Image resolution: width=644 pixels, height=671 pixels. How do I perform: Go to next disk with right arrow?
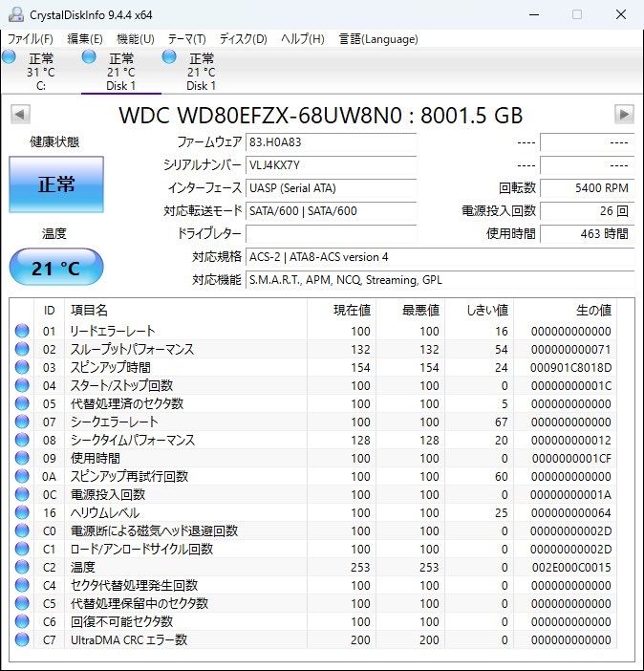pyautogui.click(x=624, y=115)
